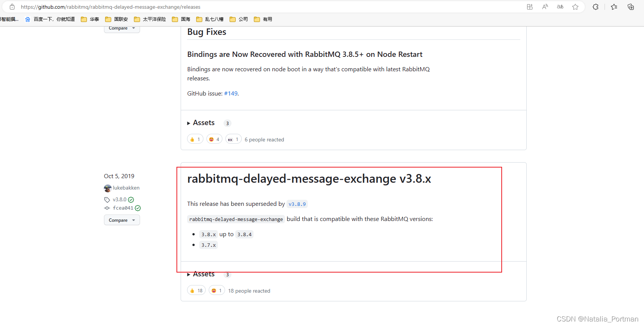Open the Compare dropdown under fcea041
The width and height of the screenshot is (644, 326).
pyautogui.click(x=122, y=220)
